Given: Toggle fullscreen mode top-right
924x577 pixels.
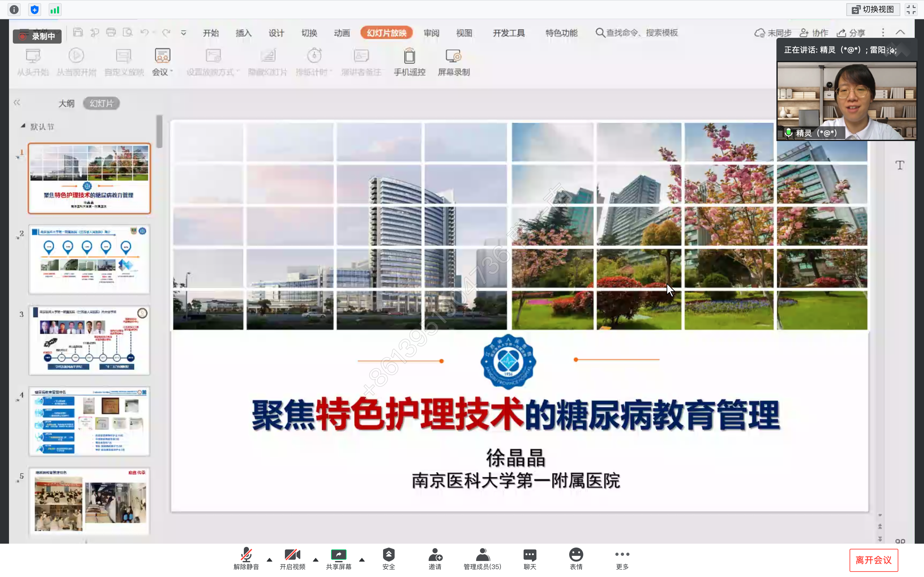Looking at the screenshot, I should point(911,10).
